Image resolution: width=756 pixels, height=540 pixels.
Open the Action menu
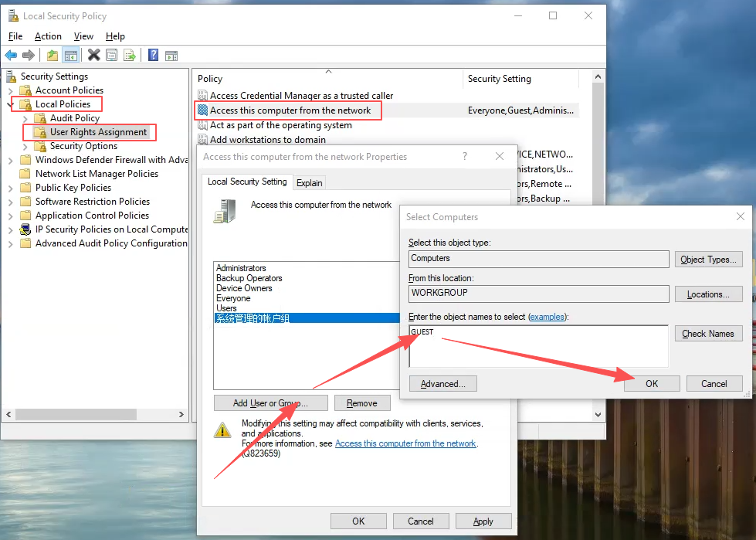coord(48,36)
